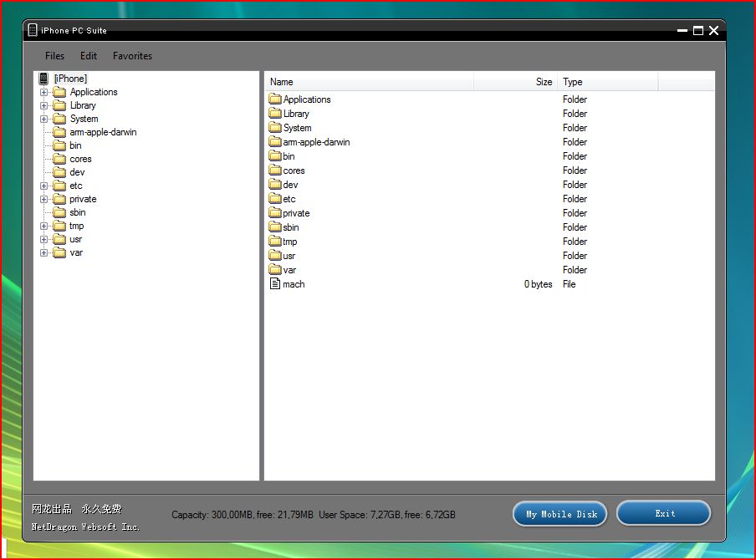Click the Chinese 网龙出品 永久免费 text
Image resolution: width=756 pixels, height=560 pixels.
point(77,508)
